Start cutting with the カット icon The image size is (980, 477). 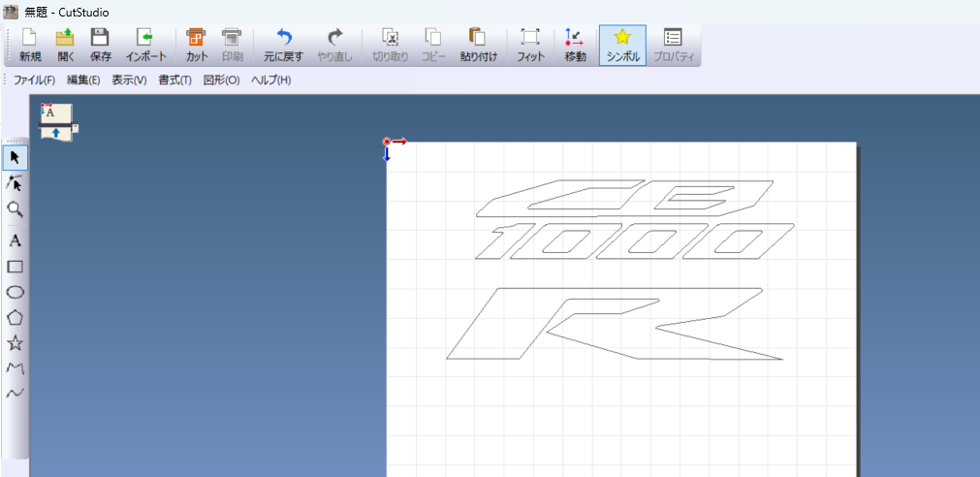click(x=197, y=45)
